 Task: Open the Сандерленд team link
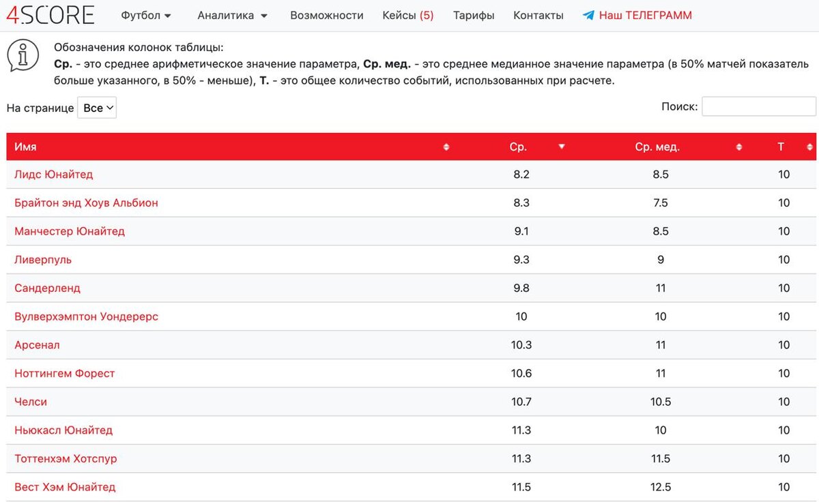coord(47,288)
